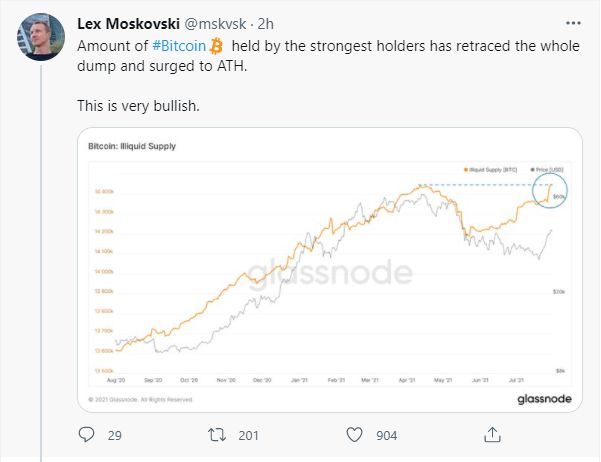The width and height of the screenshot is (601, 462).
Task: Open the three-dot more options menu
Action: pyautogui.click(x=573, y=23)
